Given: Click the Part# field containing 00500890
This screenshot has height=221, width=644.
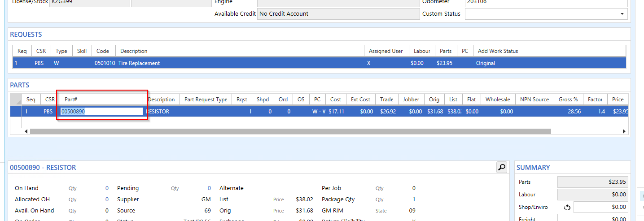Looking at the screenshot, I should [x=101, y=111].
